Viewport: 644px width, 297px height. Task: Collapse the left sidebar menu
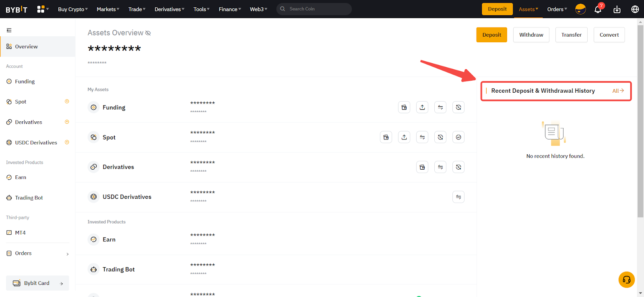[x=9, y=30]
